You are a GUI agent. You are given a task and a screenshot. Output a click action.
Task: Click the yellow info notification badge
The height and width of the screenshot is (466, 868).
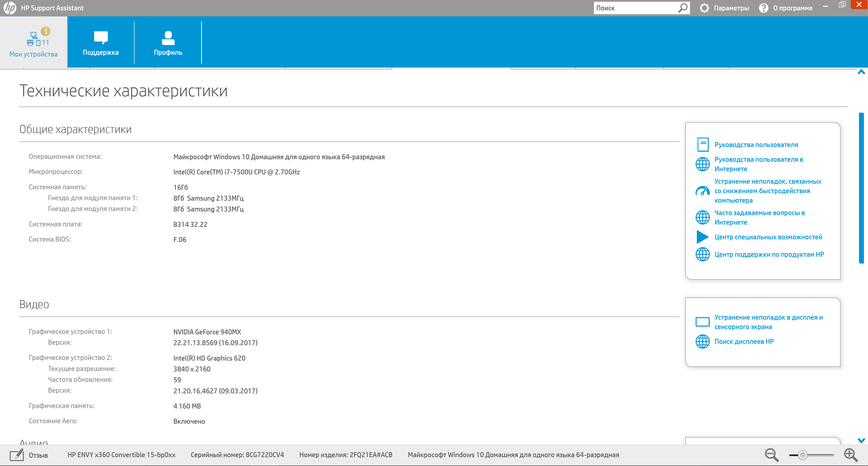[46, 31]
